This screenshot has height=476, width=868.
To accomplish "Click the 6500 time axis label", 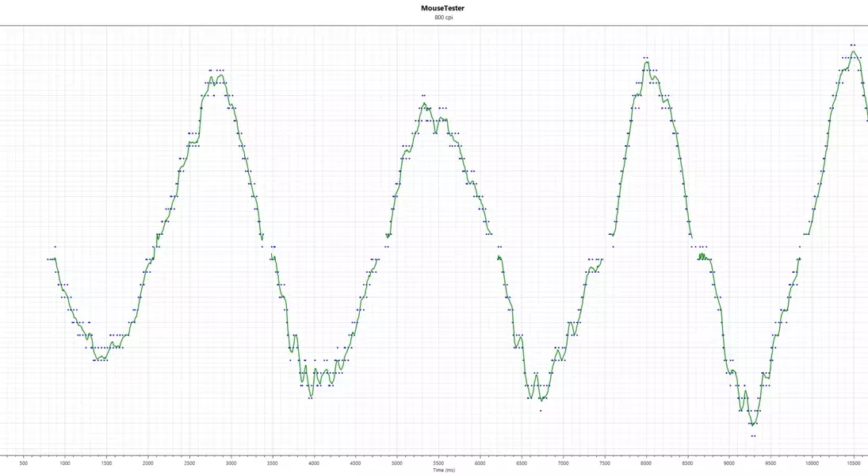I will point(522,463).
